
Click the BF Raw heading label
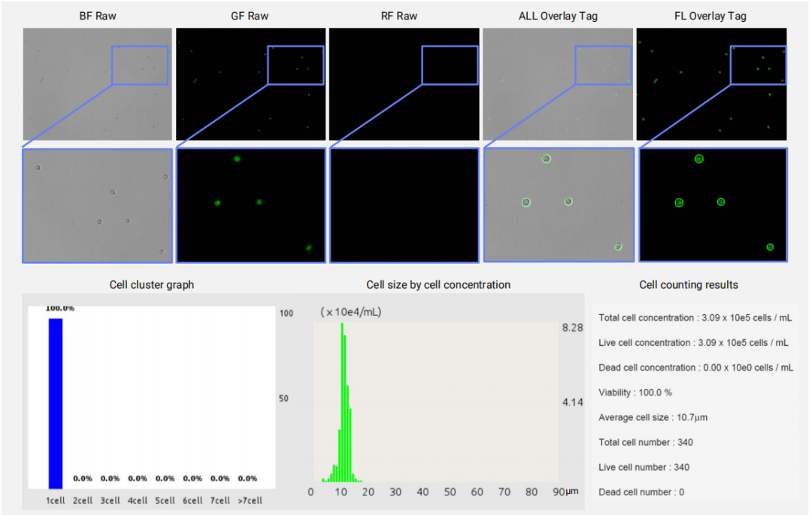click(x=97, y=16)
